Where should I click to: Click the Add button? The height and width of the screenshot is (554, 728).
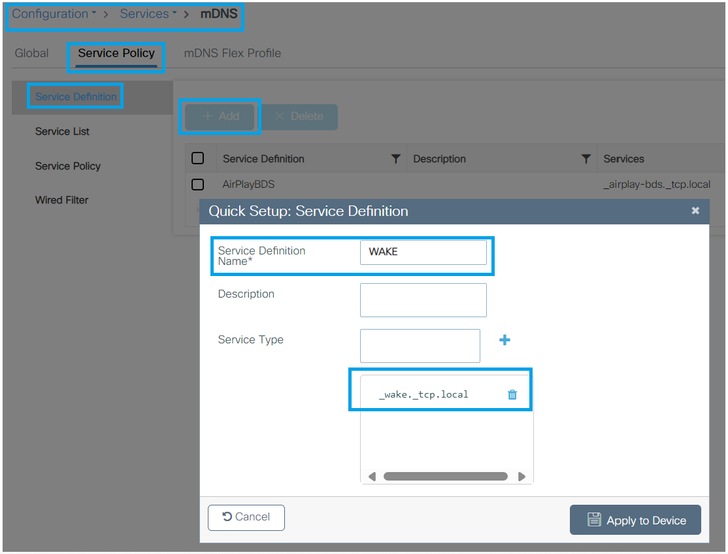tap(220, 117)
